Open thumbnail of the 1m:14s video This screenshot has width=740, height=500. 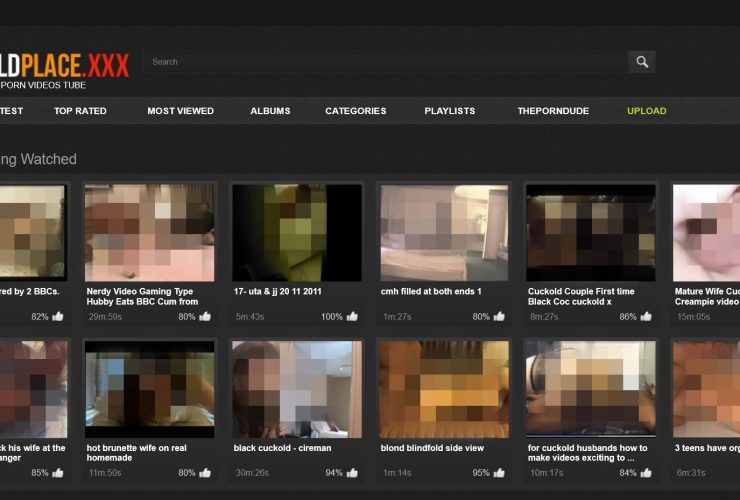[444, 389]
